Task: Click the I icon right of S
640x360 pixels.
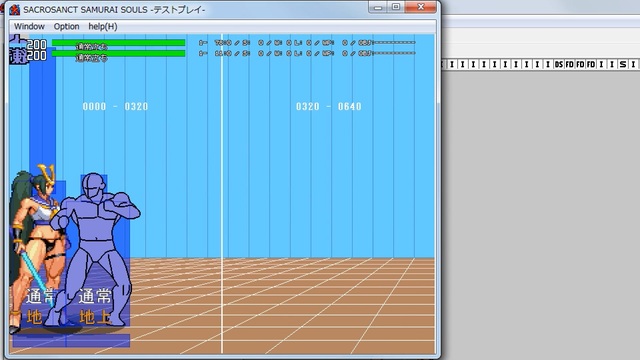Action: (x=633, y=64)
